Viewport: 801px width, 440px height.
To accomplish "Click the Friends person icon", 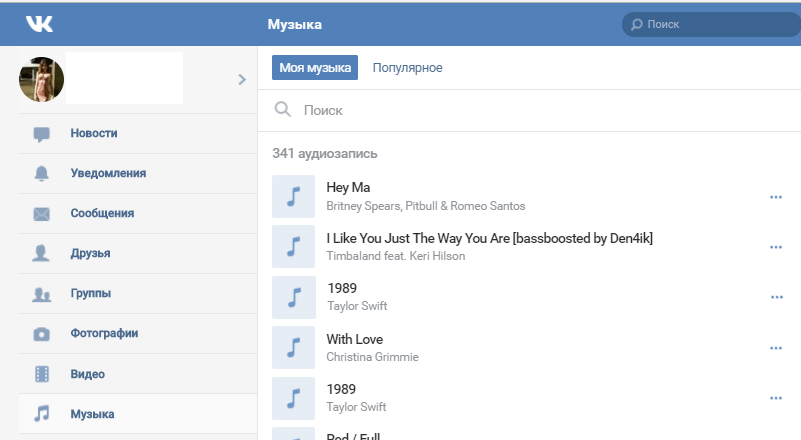I will (42, 254).
